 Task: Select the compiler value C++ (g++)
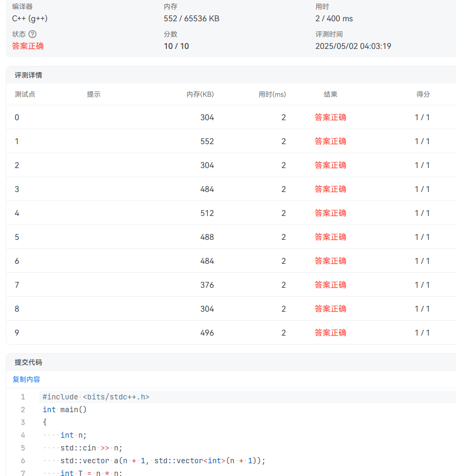(28, 18)
